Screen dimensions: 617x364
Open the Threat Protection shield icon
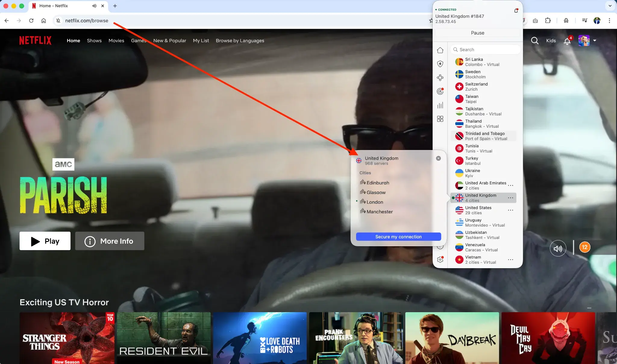440,64
